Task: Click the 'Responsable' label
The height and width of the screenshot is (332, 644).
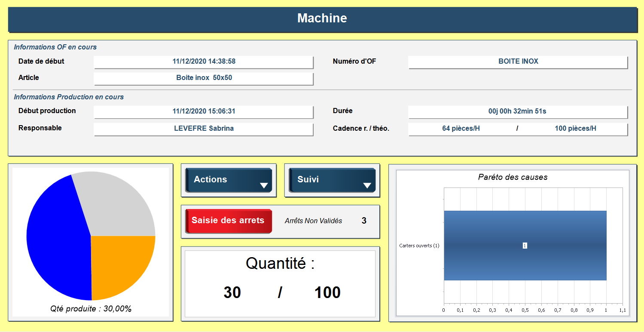Action: 40,128
